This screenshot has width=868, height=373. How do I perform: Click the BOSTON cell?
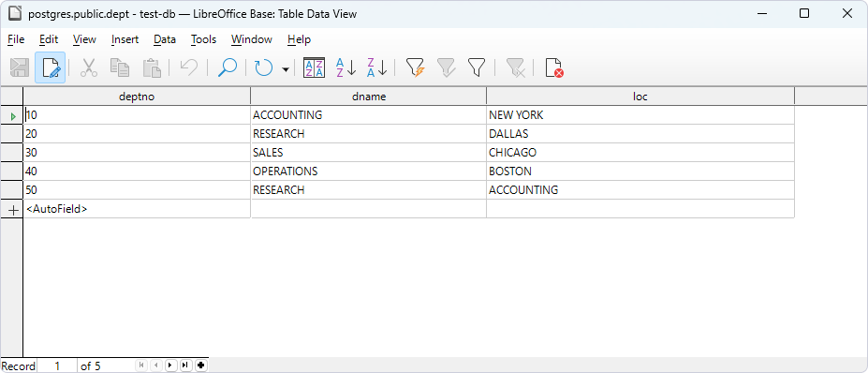[640, 172]
